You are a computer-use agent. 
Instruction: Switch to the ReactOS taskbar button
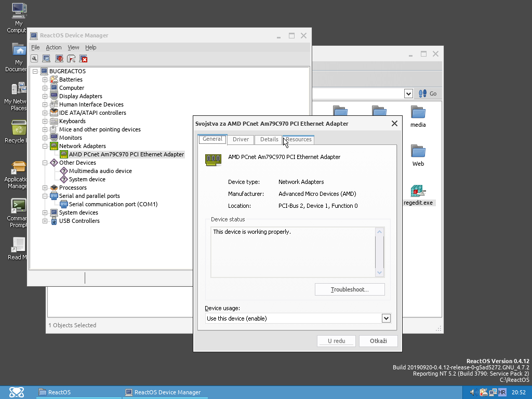(x=78, y=392)
